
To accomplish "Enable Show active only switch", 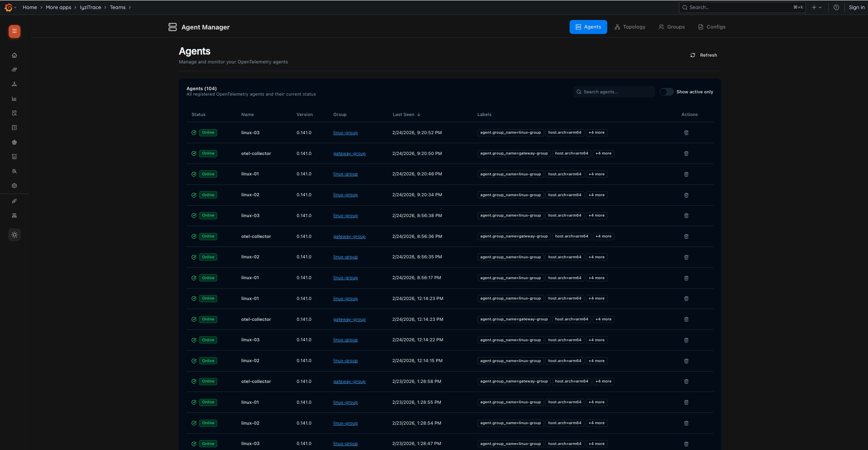I will pos(667,92).
